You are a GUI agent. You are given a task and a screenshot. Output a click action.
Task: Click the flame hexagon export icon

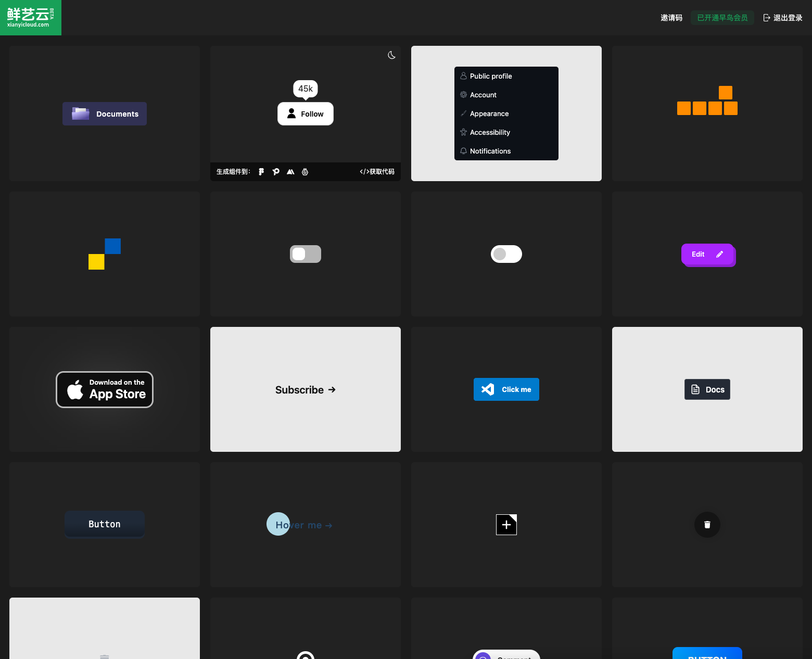coord(305,172)
